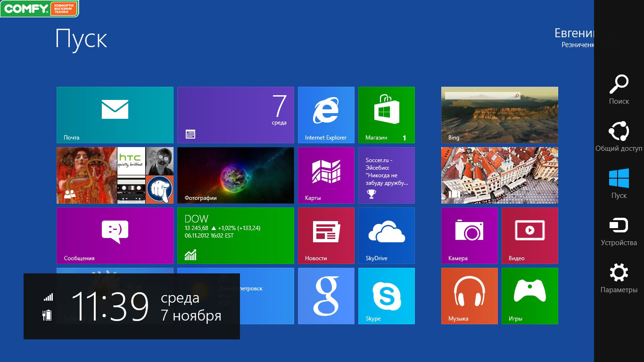Open the Музыка music tile
This screenshot has height=362, width=644.
tap(470, 296)
